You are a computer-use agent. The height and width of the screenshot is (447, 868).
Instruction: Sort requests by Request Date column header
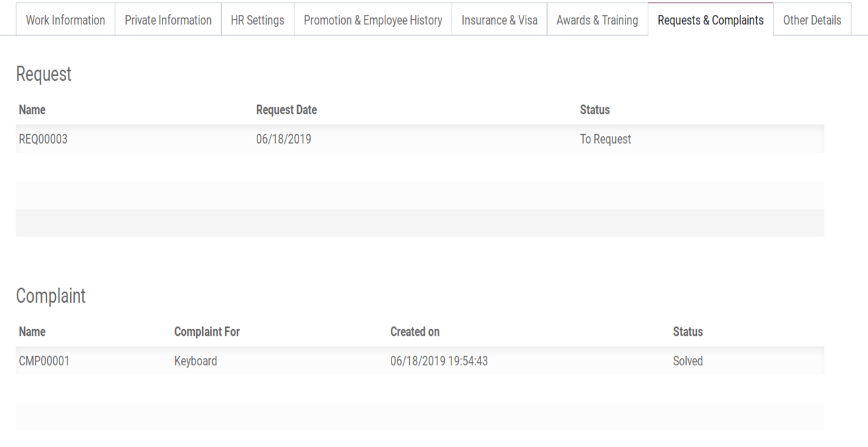click(x=286, y=110)
